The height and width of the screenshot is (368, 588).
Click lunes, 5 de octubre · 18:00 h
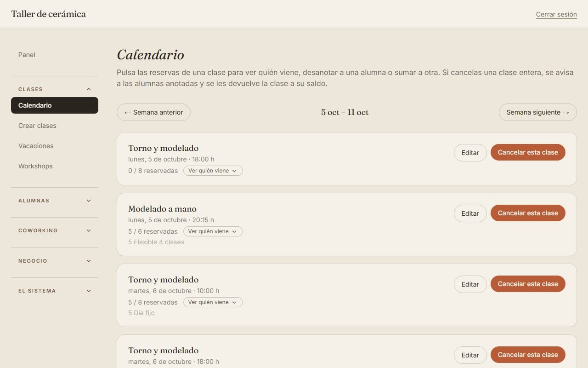point(171,159)
